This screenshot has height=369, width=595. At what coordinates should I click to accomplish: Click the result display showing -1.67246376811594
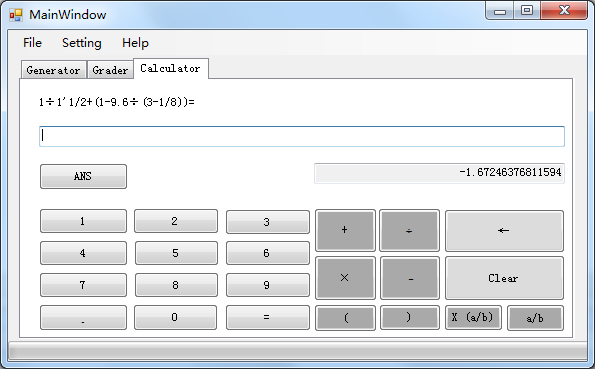click(439, 173)
